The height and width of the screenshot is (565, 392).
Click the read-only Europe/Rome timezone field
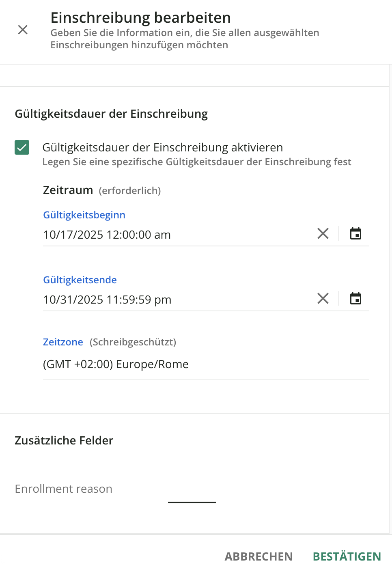pos(162,364)
